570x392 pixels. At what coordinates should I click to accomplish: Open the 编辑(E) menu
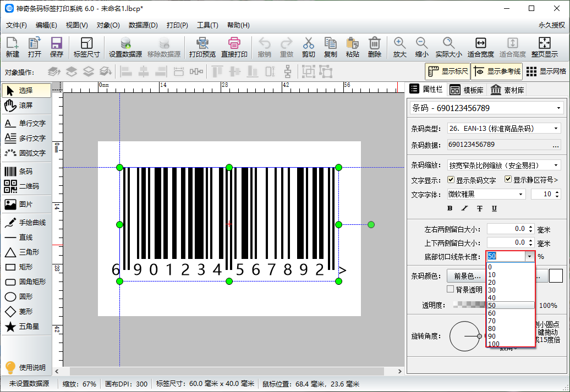click(x=46, y=25)
